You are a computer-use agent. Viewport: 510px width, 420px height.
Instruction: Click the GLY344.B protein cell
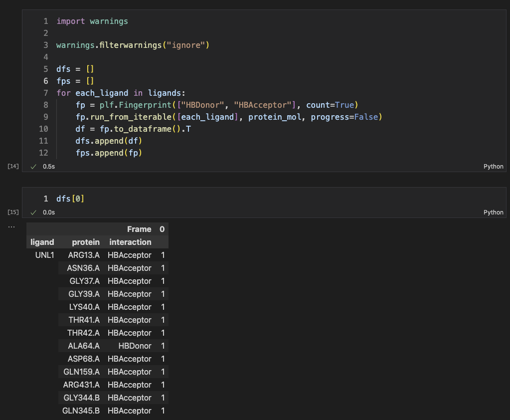coord(82,398)
